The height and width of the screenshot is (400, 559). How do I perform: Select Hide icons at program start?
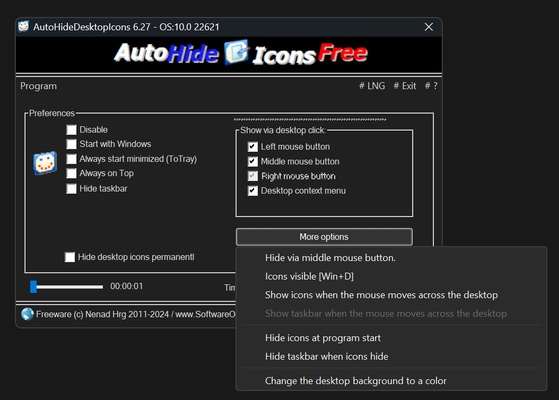click(x=391, y=338)
